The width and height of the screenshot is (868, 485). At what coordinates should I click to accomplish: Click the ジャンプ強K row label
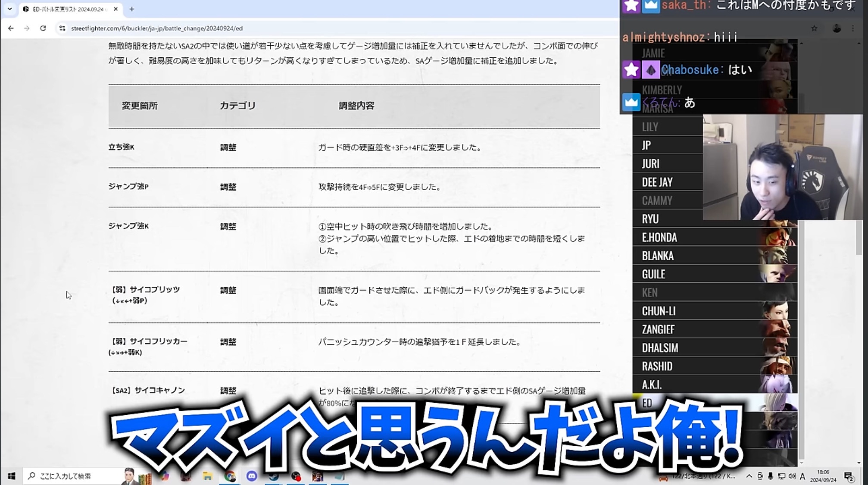coord(128,226)
